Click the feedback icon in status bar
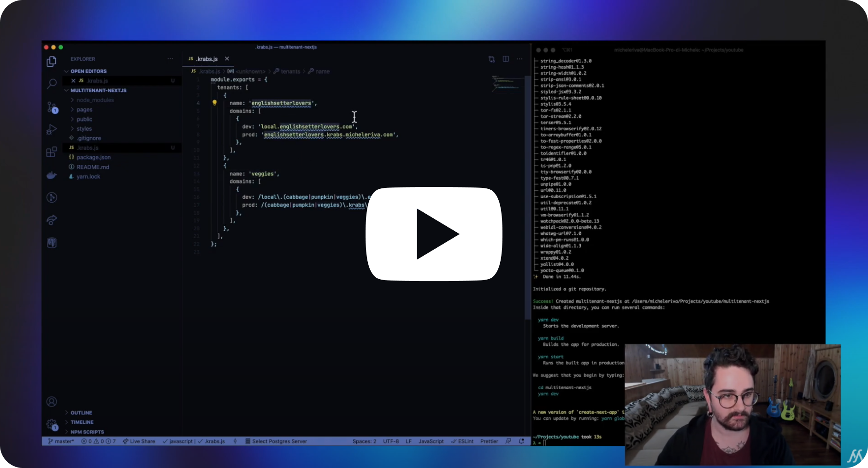The width and height of the screenshot is (868, 468). [508, 441]
